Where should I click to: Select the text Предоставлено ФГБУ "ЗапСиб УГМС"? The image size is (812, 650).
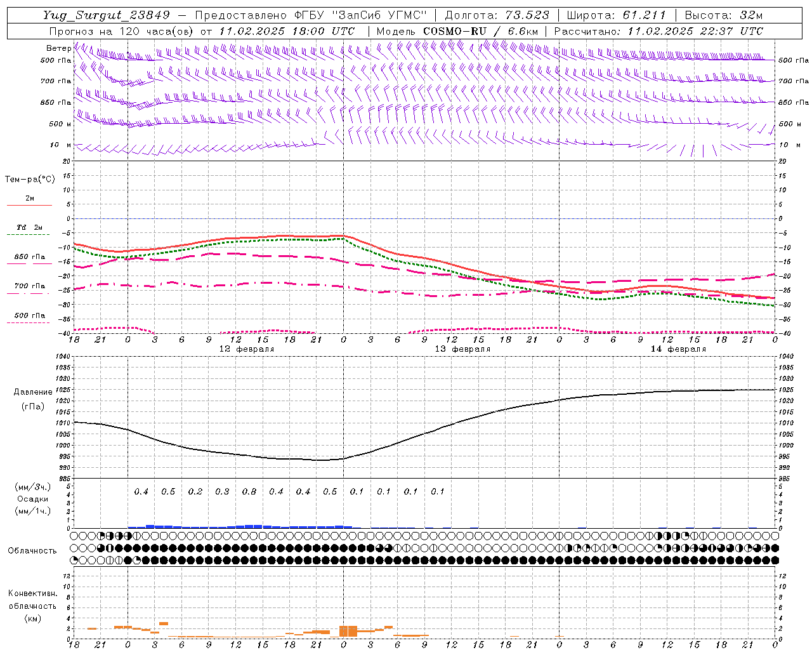[311, 15]
